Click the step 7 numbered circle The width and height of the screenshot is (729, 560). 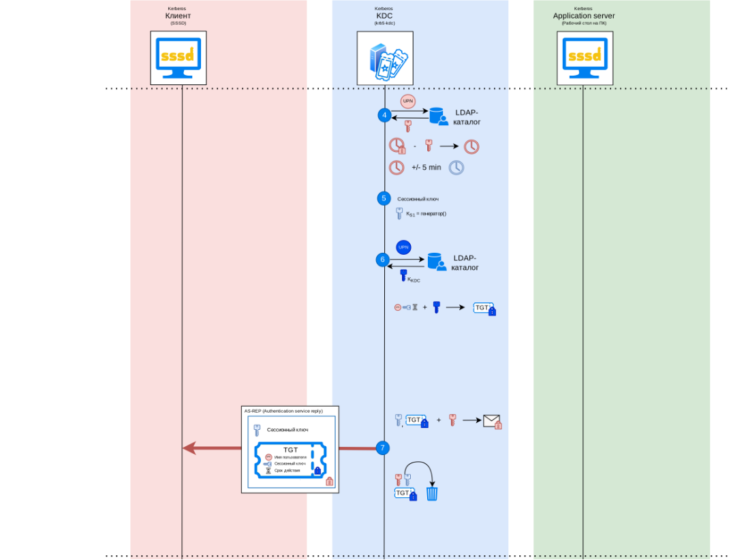[x=383, y=448]
